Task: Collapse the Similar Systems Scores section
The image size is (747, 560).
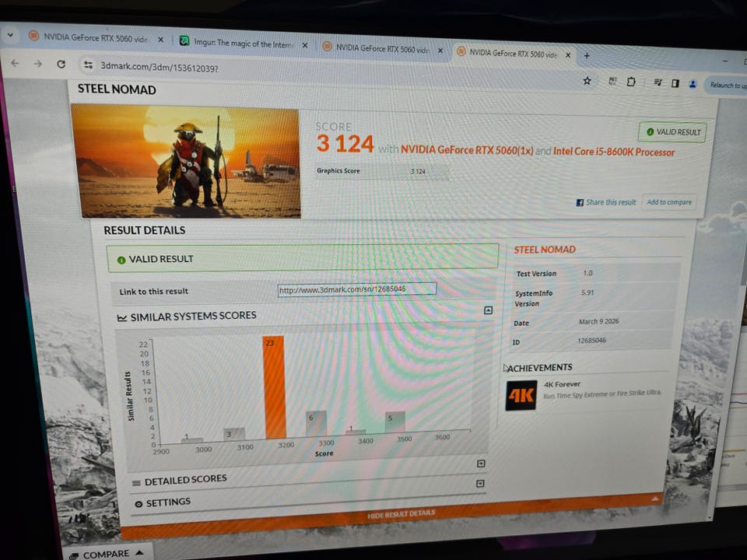Action: coord(488,310)
